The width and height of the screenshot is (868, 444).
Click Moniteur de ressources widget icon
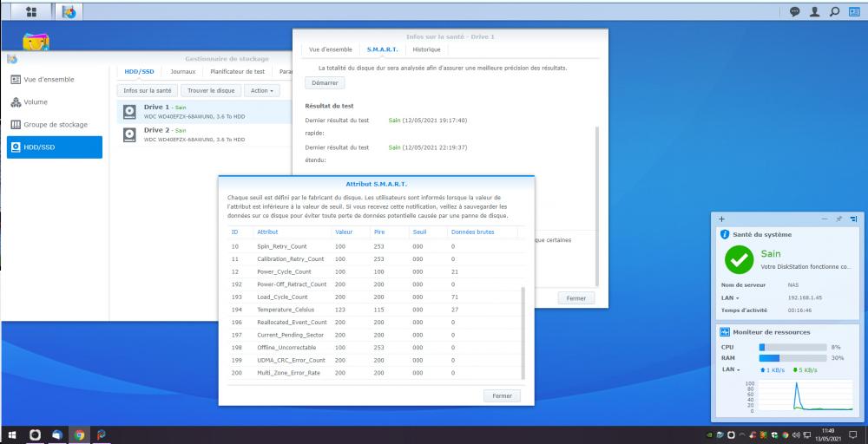[x=725, y=332]
